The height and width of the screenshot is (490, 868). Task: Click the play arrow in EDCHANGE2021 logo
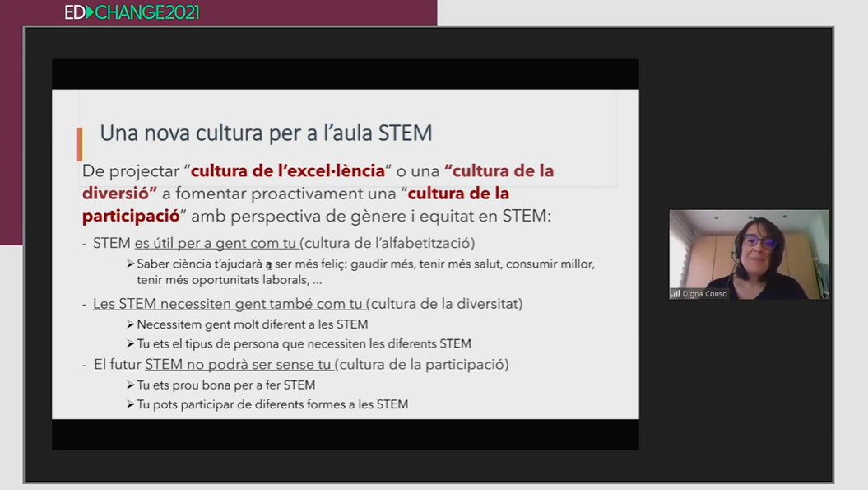(x=91, y=12)
